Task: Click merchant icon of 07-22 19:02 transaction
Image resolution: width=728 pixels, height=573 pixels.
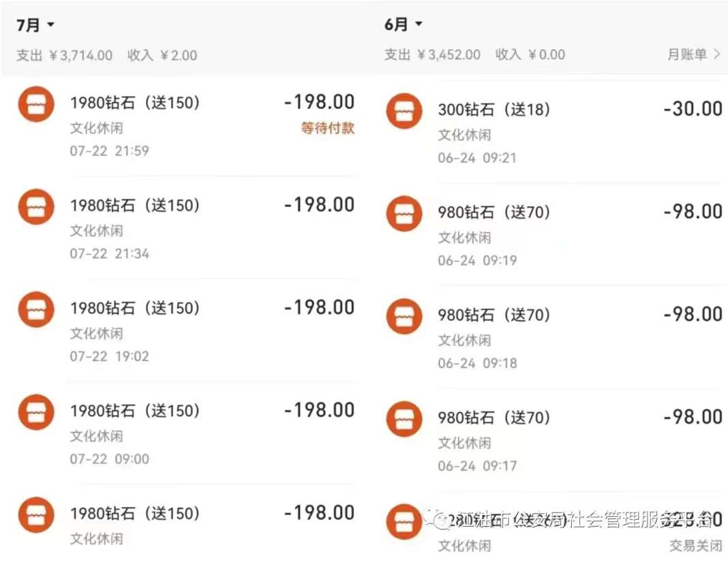Action: click(x=36, y=310)
